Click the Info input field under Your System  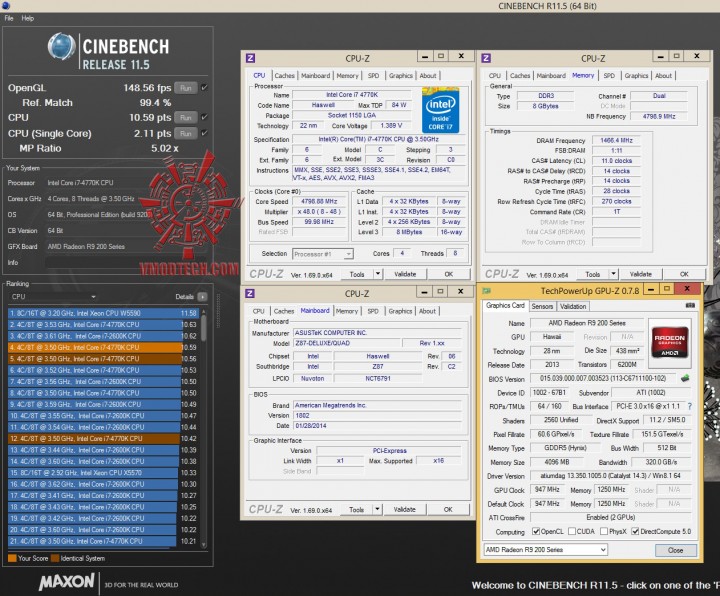pyautogui.click(x=126, y=263)
